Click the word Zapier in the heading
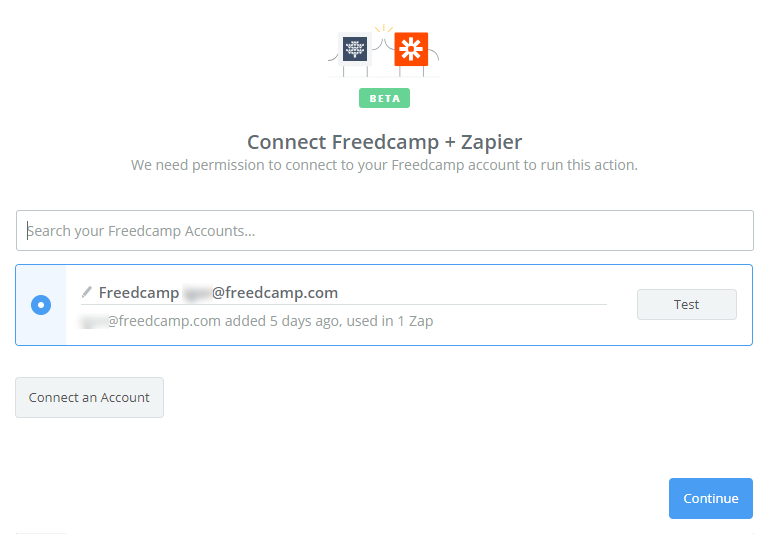This screenshot has height=534, width=767. point(491,142)
